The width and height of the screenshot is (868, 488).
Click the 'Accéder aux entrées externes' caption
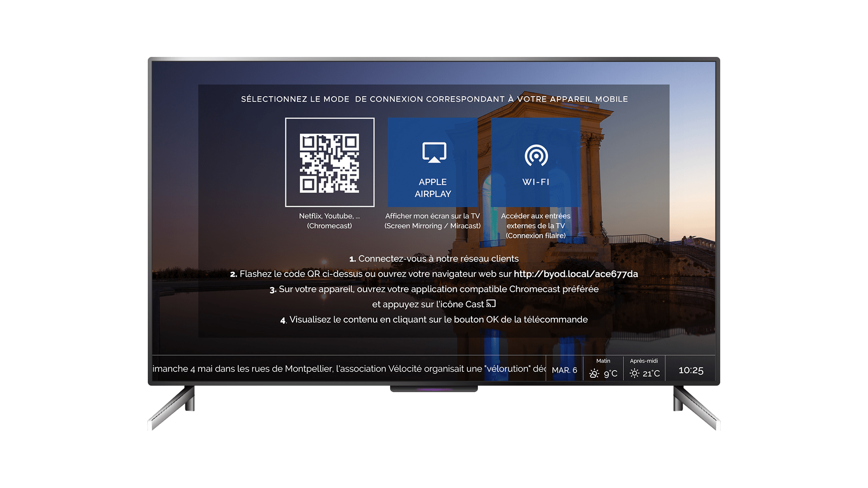click(536, 225)
